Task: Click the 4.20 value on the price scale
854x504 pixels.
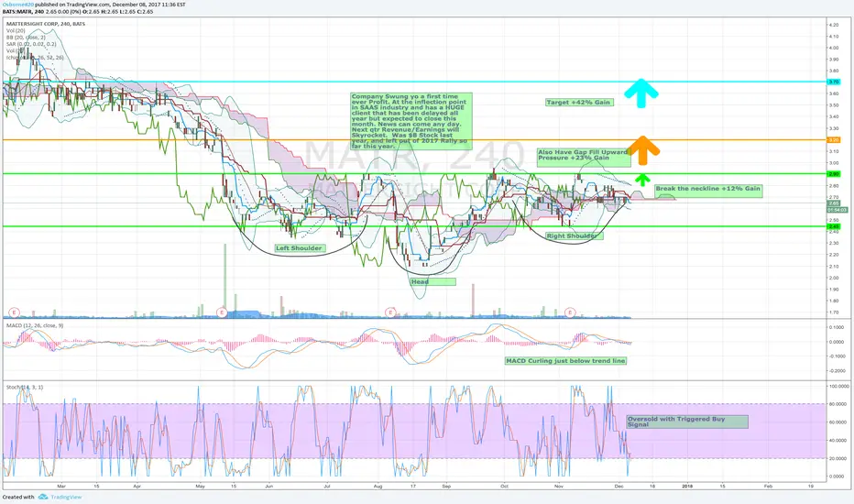Action: [x=833, y=25]
